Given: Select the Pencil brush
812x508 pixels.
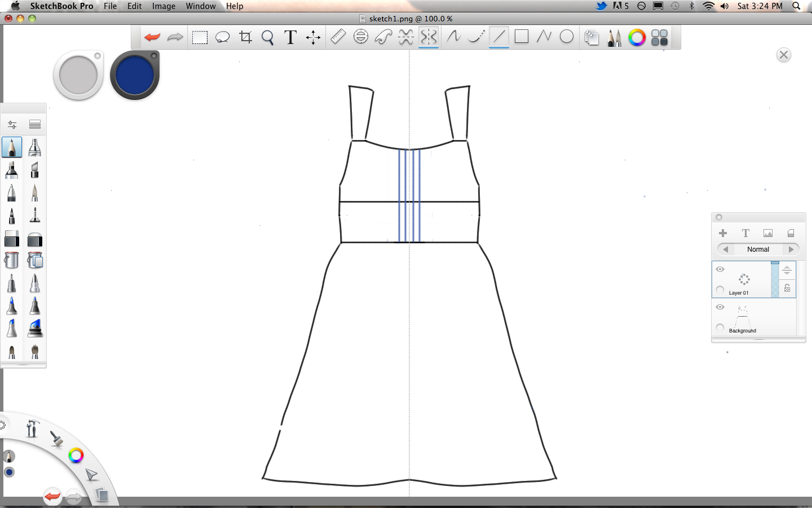Looking at the screenshot, I should 12,147.
